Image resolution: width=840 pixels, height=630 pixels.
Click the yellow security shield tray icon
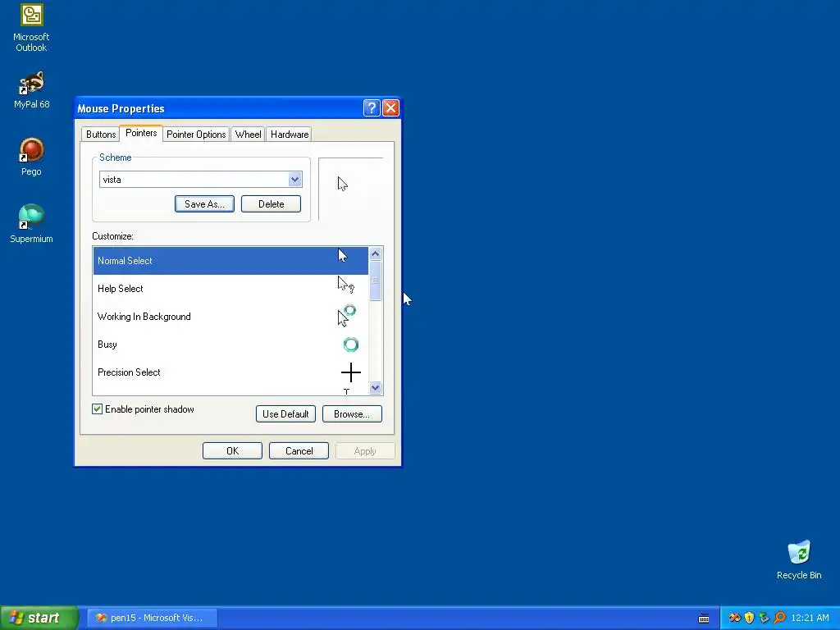(750, 618)
